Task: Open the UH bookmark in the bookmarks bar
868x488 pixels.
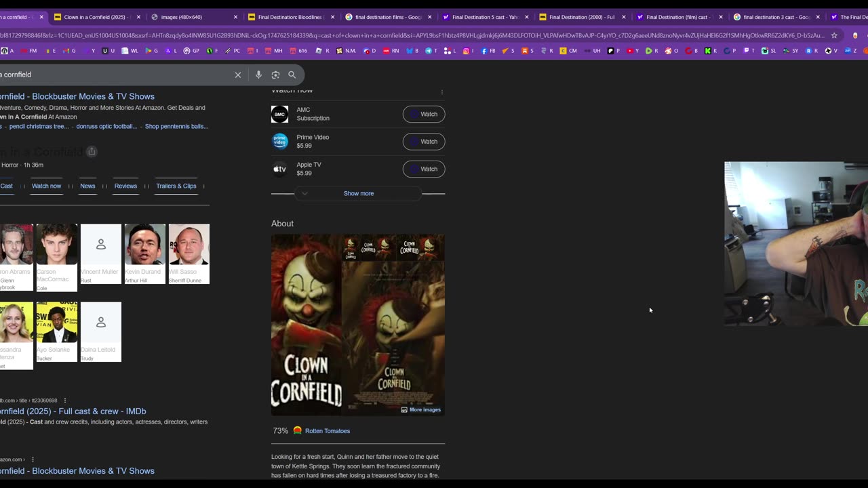Action: coord(593,51)
